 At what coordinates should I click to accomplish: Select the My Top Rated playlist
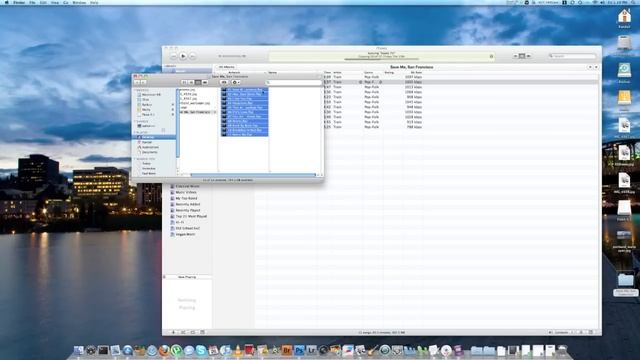point(186,198)
